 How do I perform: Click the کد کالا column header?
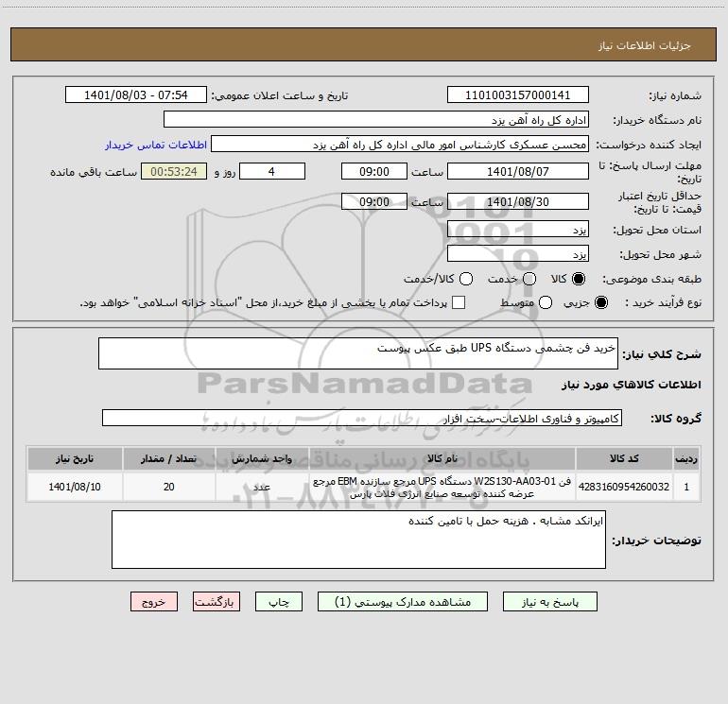click(x=624, y=458)
